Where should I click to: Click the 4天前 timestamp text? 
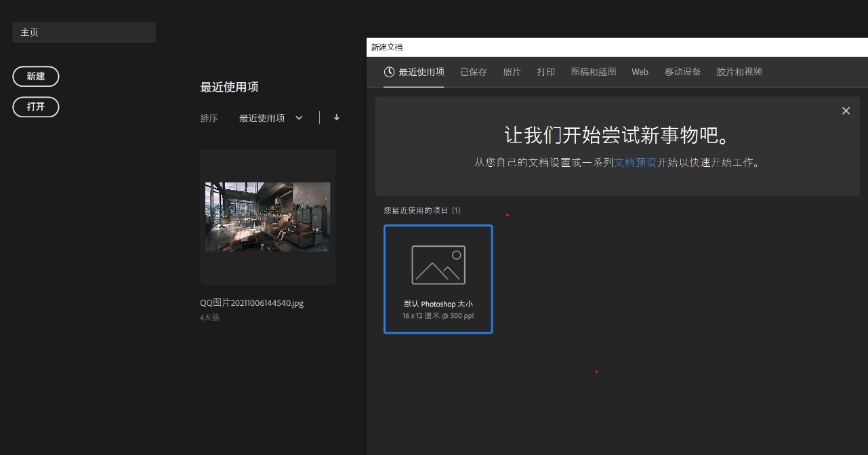(x=210, y=317)
